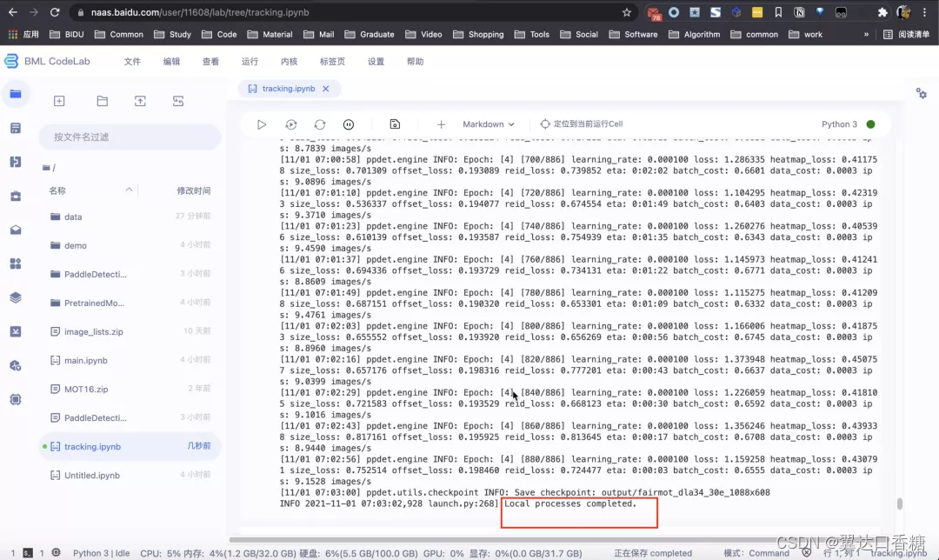Add a new cell with the plus icon

[x=441, y=124]
